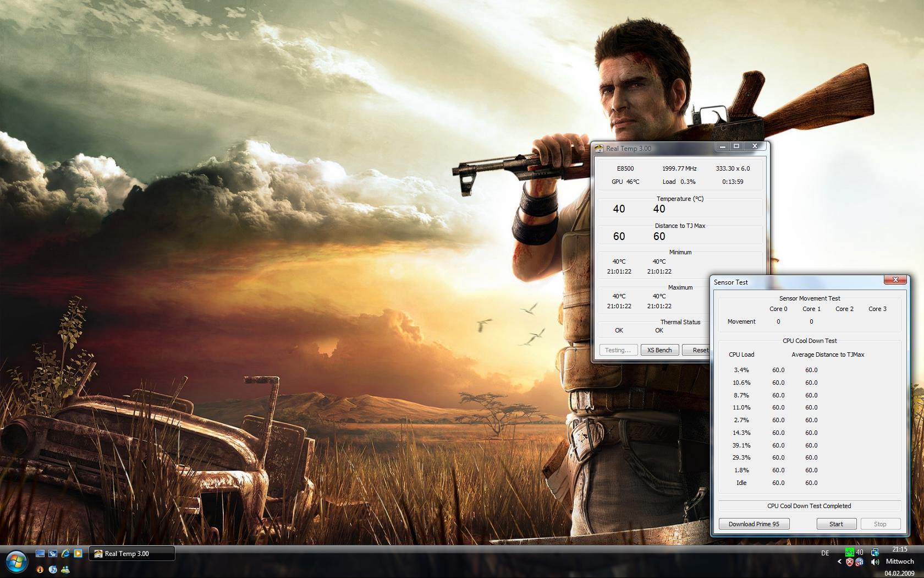Click the Core 2 column header
Screen dimensions: 924x578
point(844,309)
